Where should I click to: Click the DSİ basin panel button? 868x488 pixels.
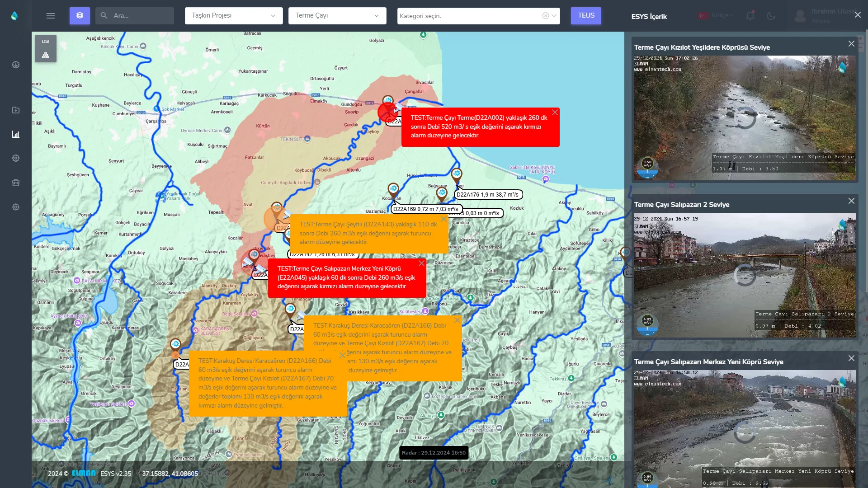(46, 49)
